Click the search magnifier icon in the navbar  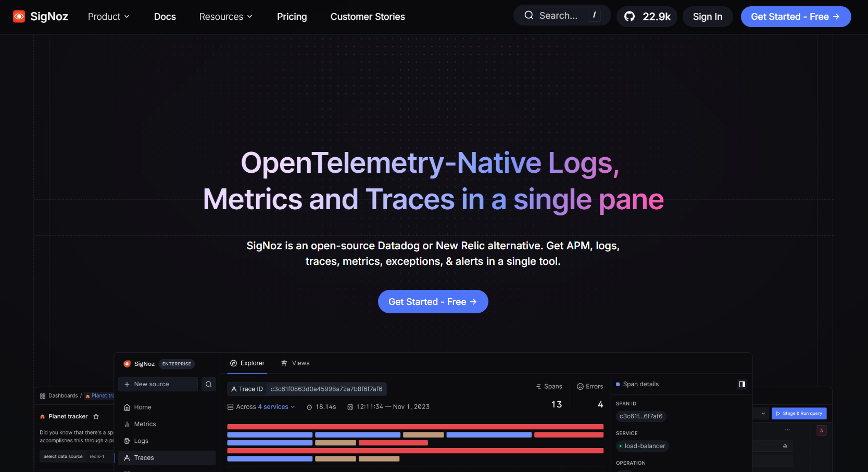point(529,16)
